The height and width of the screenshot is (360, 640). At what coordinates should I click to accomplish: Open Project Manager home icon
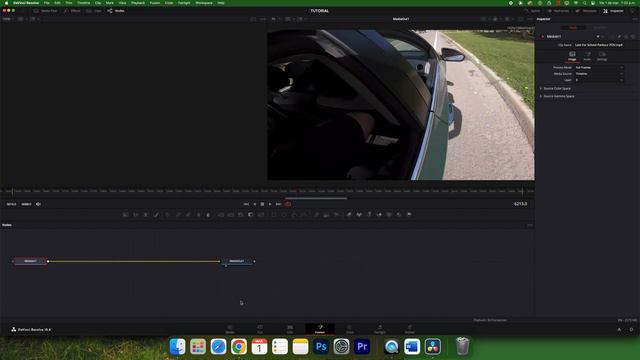tap(619, 329)
